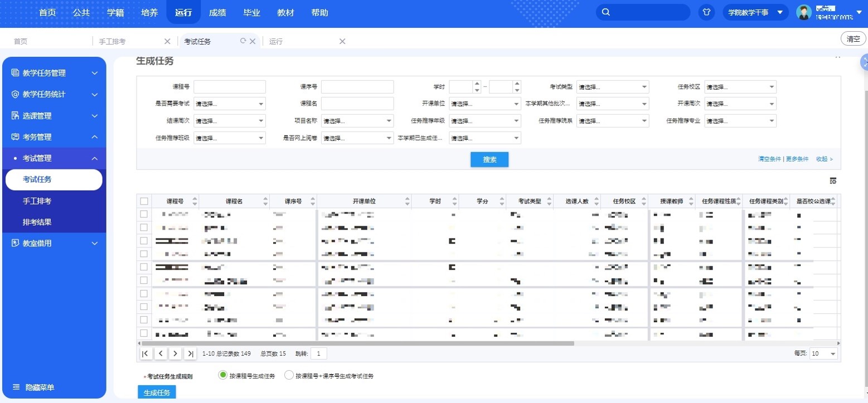
Task: Open the 任务校区 dropdown
Action: coord(740,87)
